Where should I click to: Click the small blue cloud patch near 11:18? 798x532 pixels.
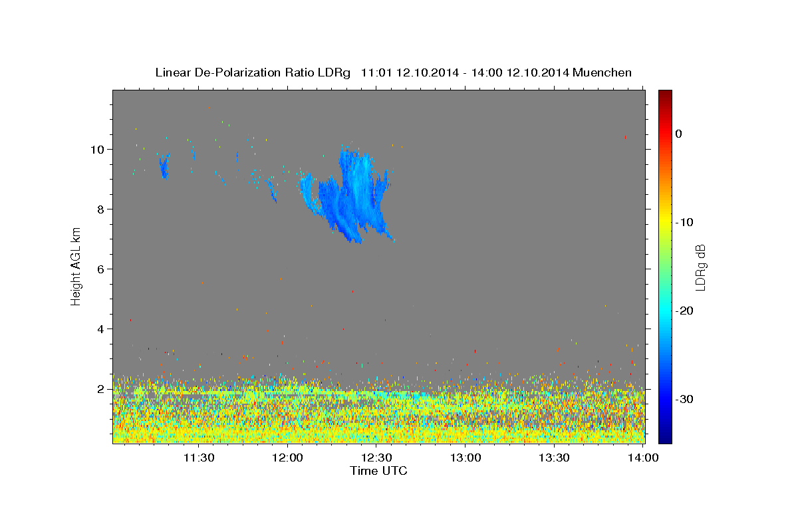[164, 166]
